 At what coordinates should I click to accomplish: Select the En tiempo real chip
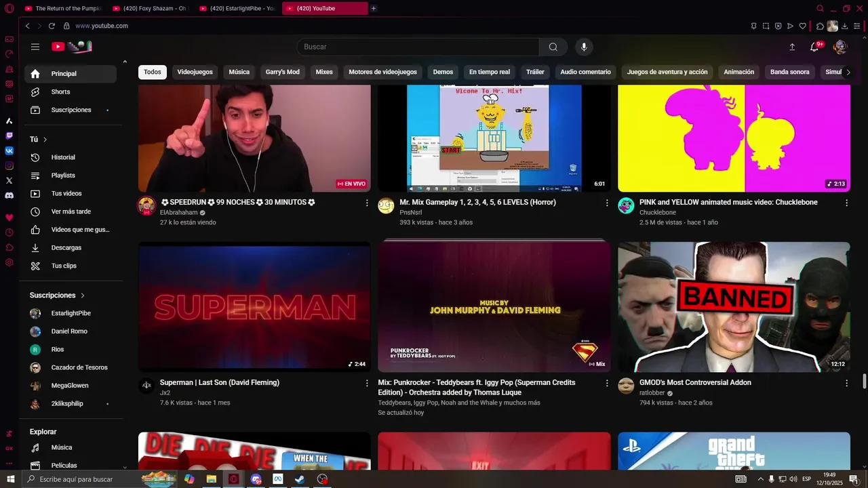click(x=490, y=72)
